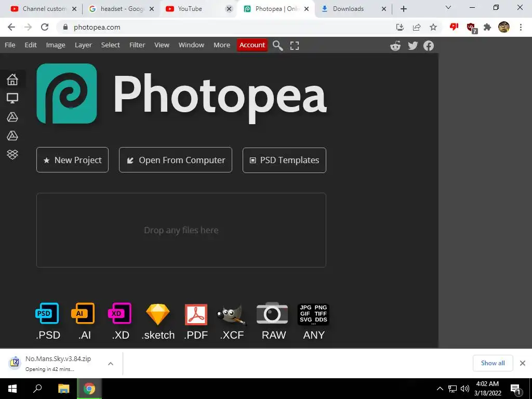Click the .XCF GIMP icon

coord(232,315)
